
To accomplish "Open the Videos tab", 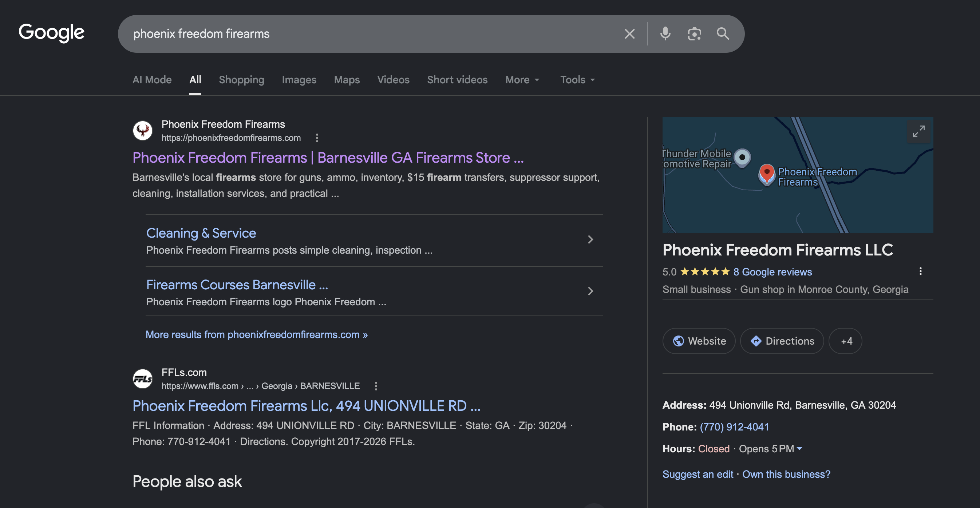I will point(394,79).
